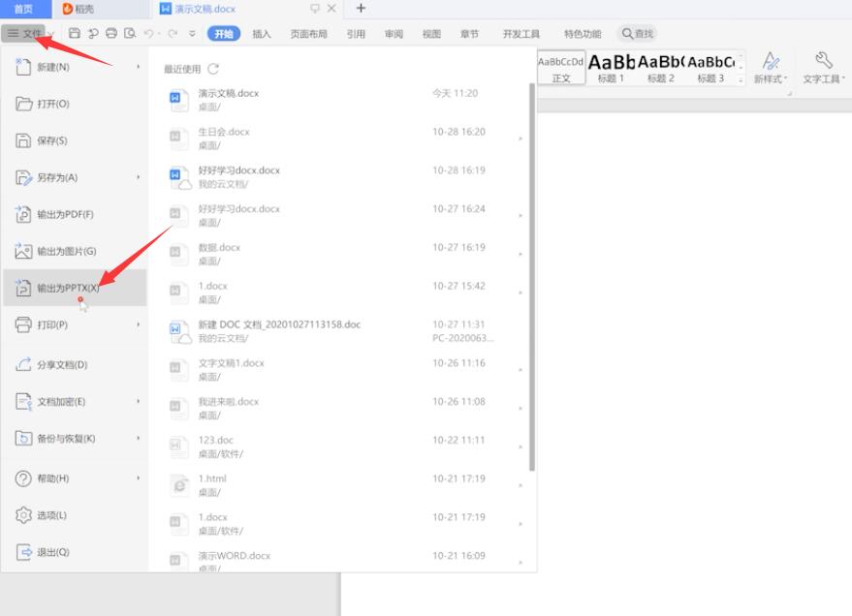852x616 pixels.
Task: Open recent file 数据.docx
Action: tap(344, 254)
